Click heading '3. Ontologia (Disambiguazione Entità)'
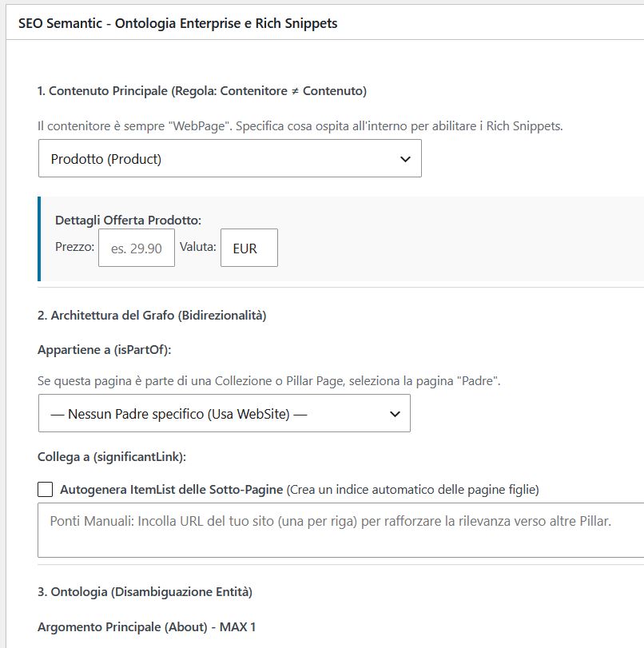The image size is (644, 648). click(145, 592)
